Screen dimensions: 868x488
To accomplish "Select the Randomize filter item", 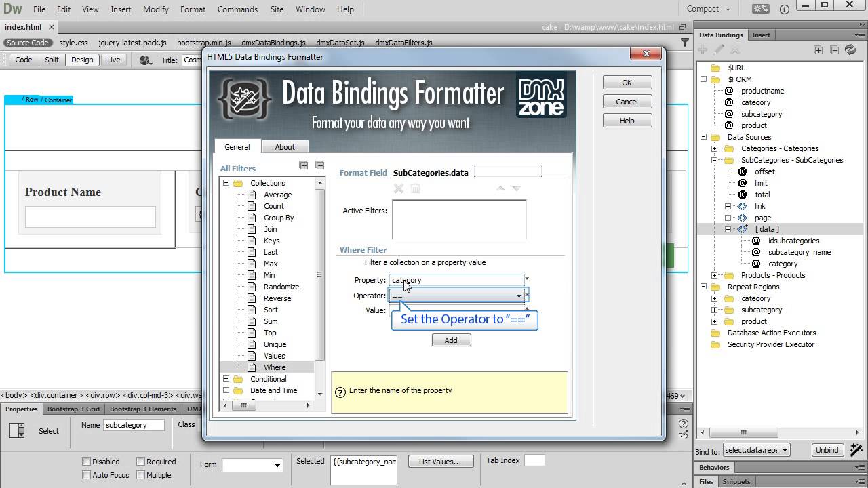I will point(281,287).
